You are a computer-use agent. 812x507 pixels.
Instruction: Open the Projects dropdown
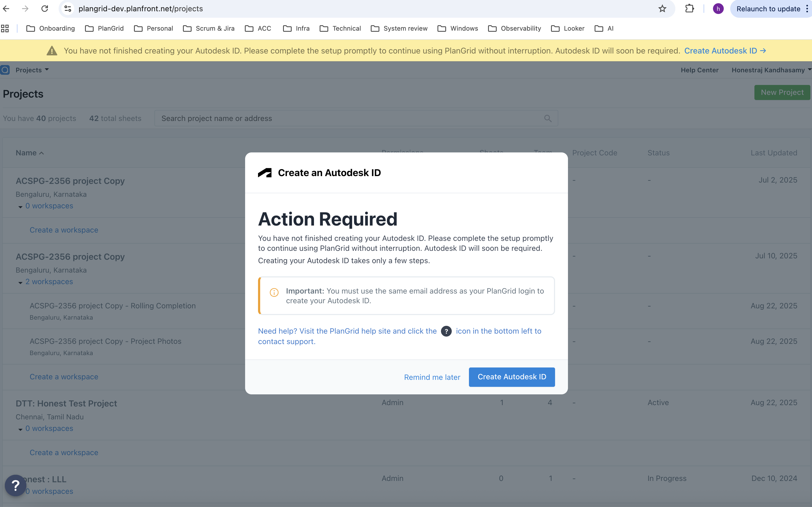tap(31, 70)
